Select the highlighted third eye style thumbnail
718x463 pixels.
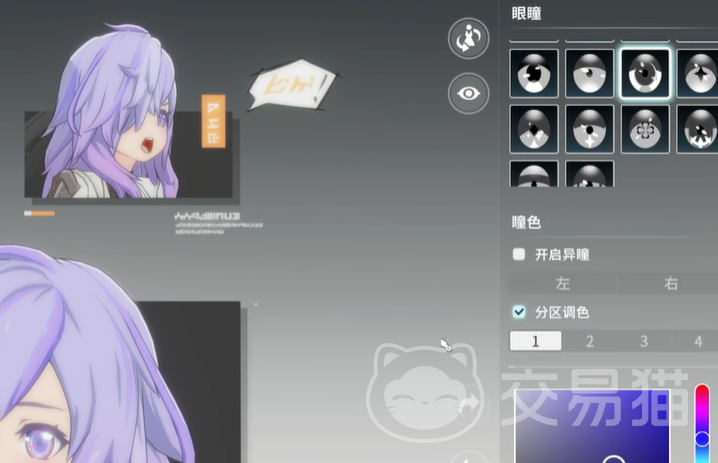[x=645, y=73]
